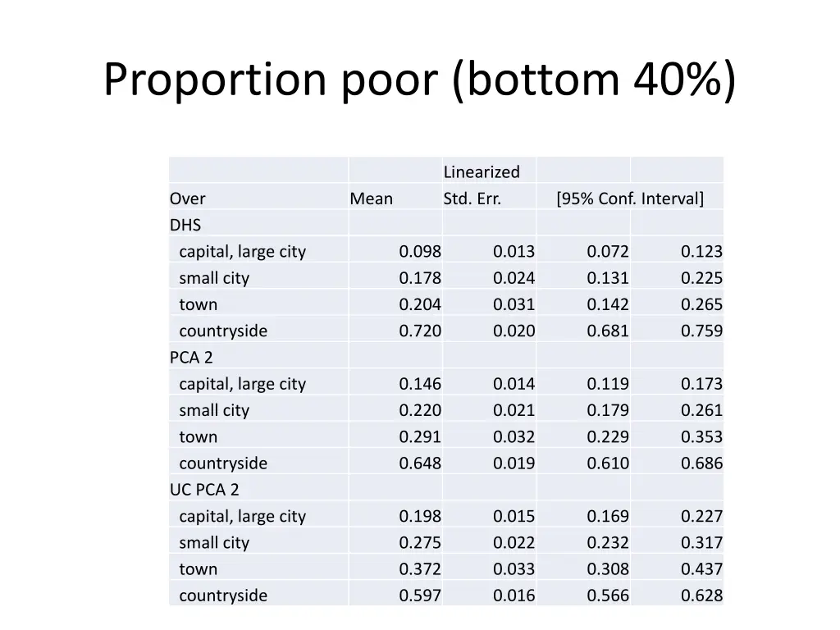
Task: Select the "Std. Err." column header
Action: (x=472, y=199)
